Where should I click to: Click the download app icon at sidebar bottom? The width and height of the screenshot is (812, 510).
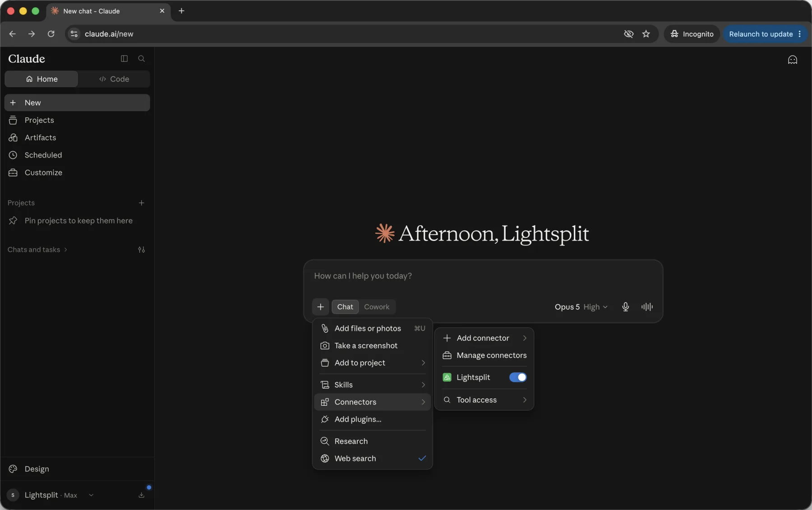[x=141, y=495]
